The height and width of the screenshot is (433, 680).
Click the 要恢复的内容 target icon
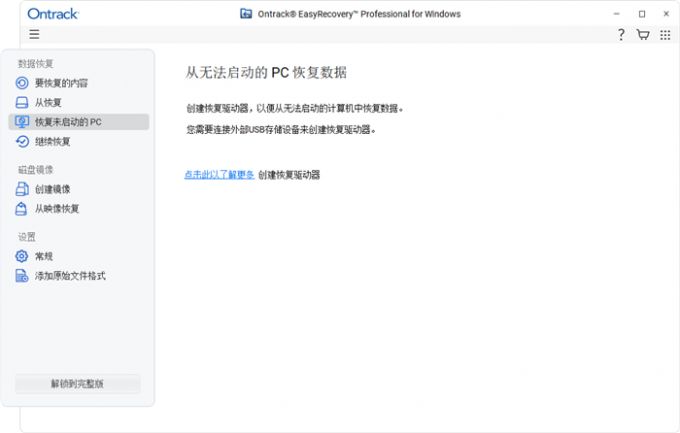(22, 83)
